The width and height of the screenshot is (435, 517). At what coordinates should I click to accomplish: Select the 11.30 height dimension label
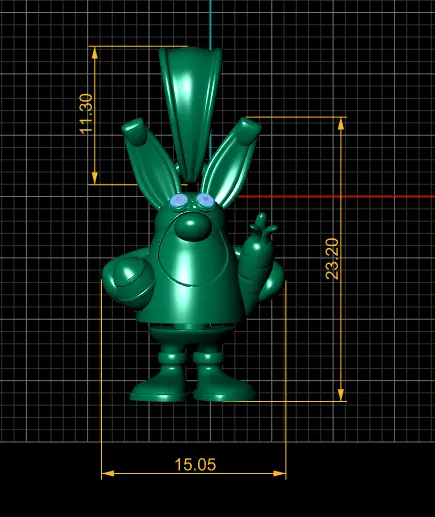click(x=86, y=114)
